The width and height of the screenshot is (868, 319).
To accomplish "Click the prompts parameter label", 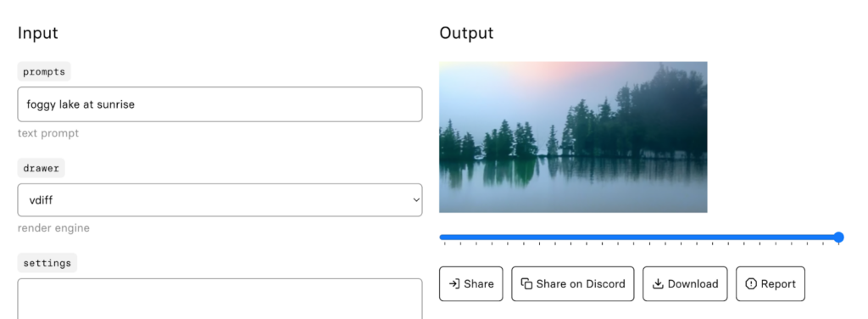I will point(44,71).
